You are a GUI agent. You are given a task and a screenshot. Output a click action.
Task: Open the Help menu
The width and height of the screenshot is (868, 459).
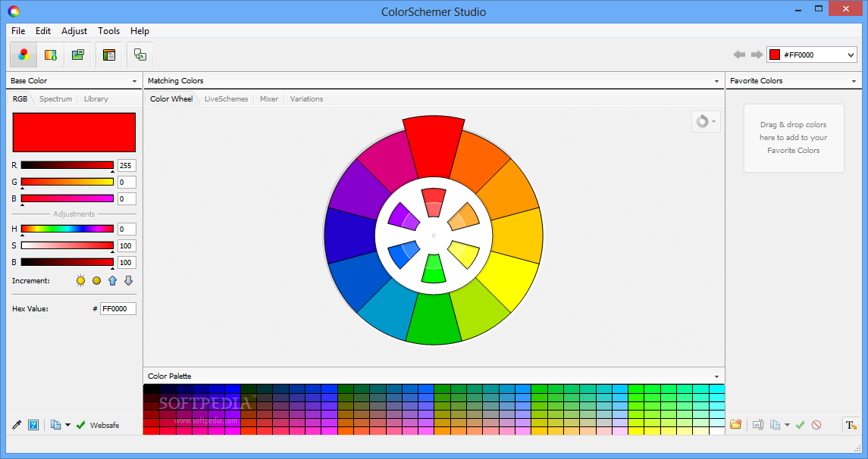coord(139,31)
